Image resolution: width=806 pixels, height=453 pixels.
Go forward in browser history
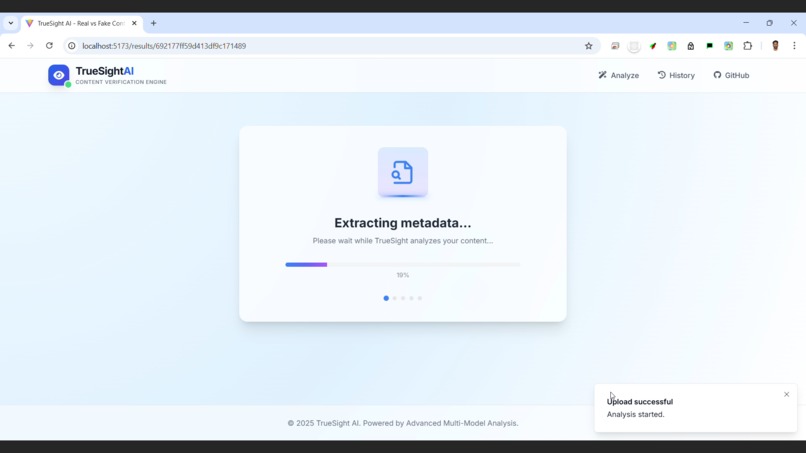[x=30, y=46]
